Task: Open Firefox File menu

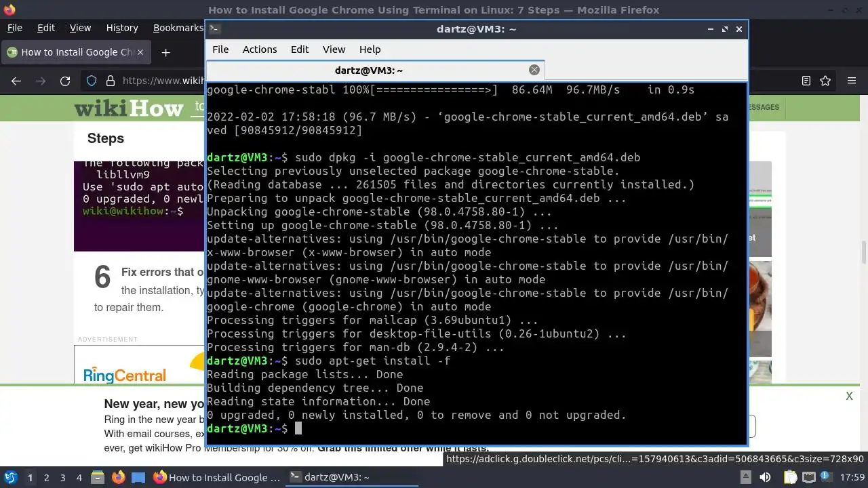Action: coord(14,28)
